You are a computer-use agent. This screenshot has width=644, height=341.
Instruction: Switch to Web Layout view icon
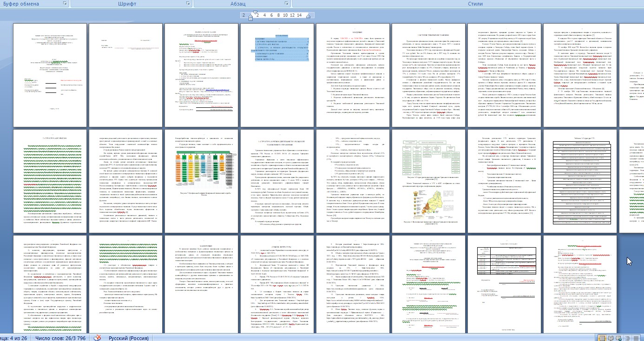(x=619, y=338)
